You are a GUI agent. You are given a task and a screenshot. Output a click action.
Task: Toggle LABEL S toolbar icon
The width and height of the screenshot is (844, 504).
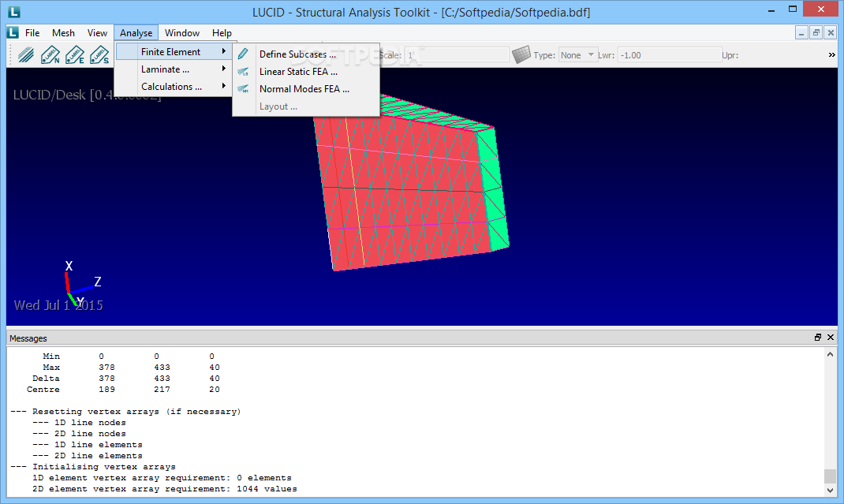(99, 55)
